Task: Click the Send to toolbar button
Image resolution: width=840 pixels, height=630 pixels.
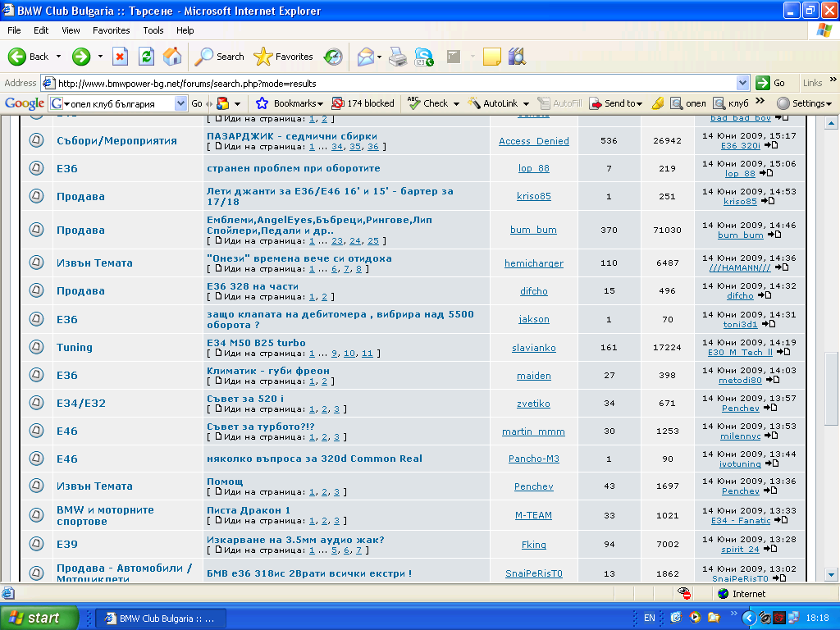Action: [x=615, y=103]
